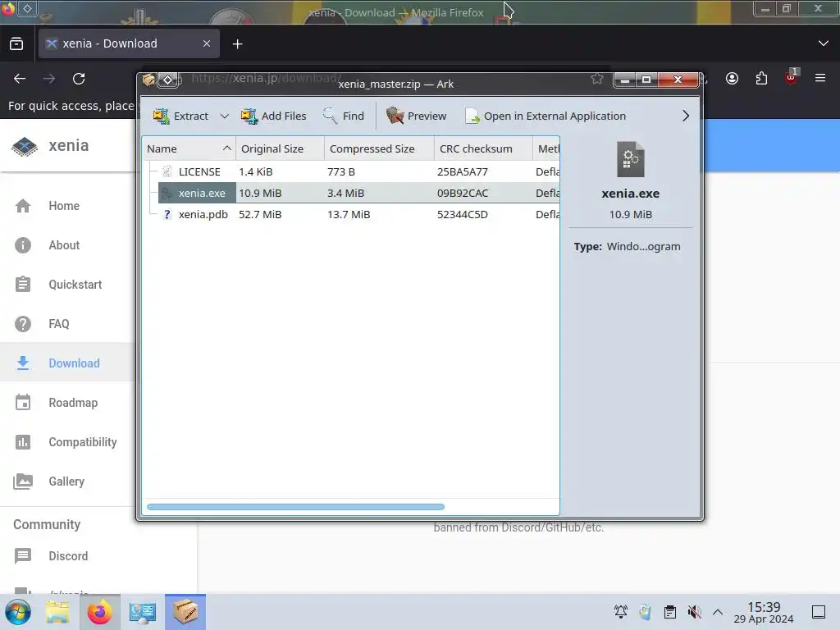The height and width of the screenshot is (630, 840).
Task: Close the xenia - Download tab
Action: [207, 44]
